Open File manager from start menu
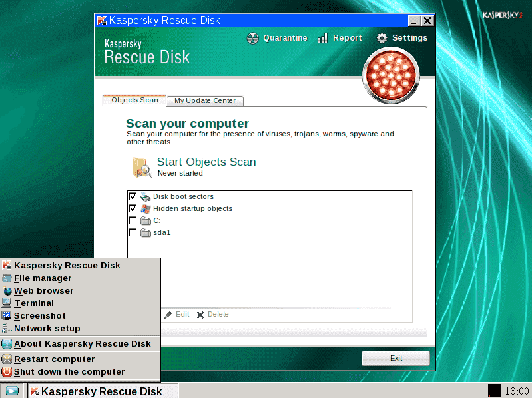Screen dimensions: 532x398 coord(80,278)
